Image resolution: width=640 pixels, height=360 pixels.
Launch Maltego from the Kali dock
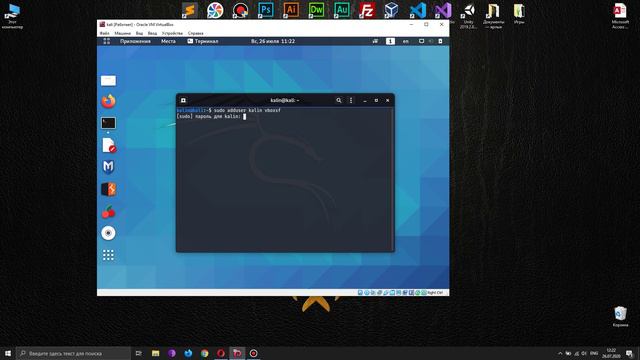point(108,167)
